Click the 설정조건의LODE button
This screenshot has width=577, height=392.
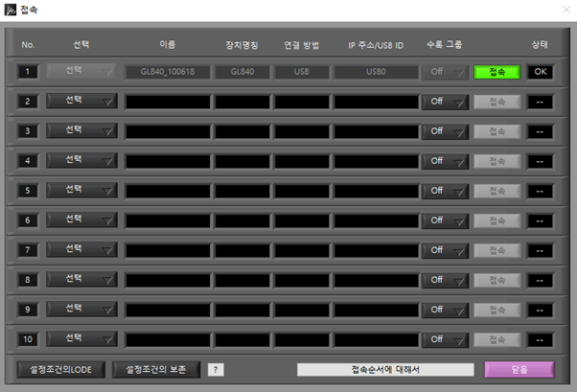(x=60, y=370)
